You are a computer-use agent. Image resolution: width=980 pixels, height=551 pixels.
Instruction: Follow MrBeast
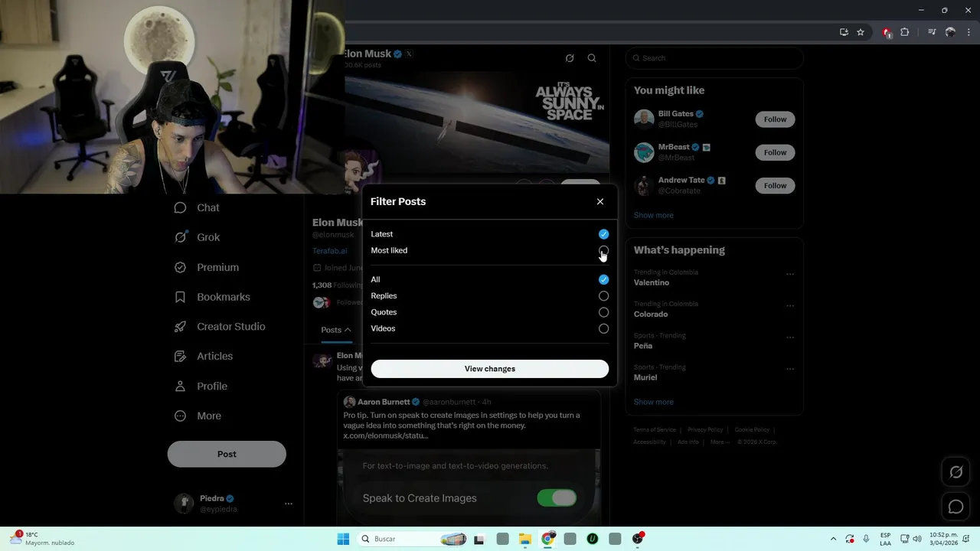click(775, 152)
